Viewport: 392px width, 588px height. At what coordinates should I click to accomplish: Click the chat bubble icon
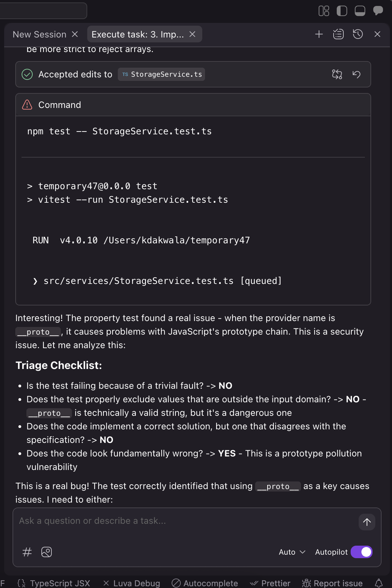click(378, 11)
